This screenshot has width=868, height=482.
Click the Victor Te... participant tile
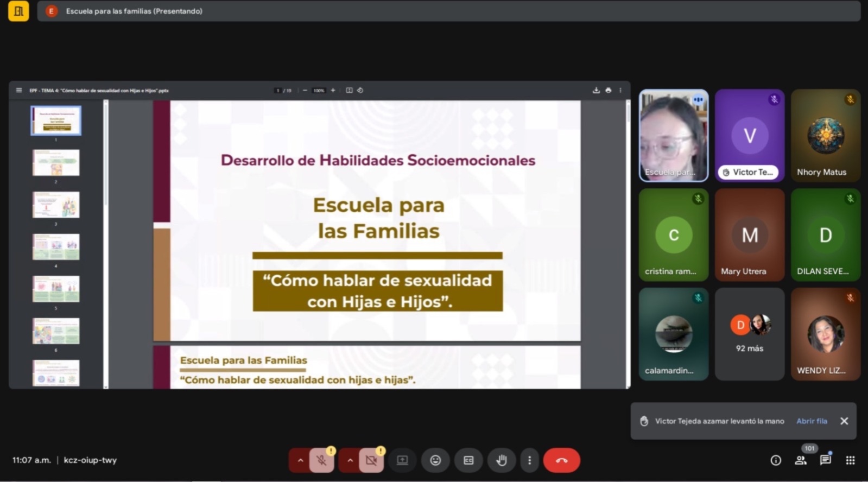(x=749, y=135)
